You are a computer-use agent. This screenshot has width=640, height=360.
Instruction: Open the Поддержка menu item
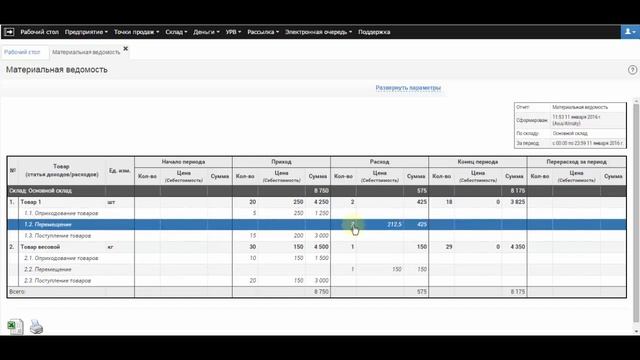click(374, 32)
